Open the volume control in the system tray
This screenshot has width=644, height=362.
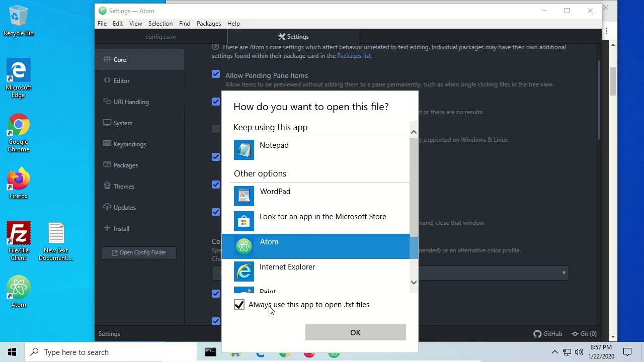click(579, 352)
